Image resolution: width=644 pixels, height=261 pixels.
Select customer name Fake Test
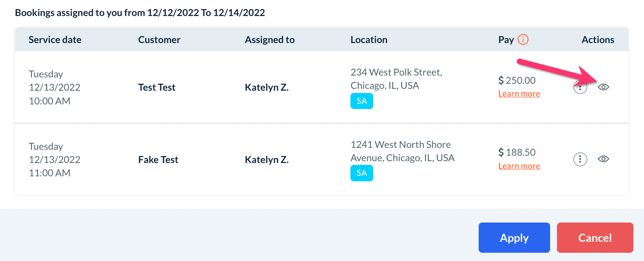(x=158, y=160)
